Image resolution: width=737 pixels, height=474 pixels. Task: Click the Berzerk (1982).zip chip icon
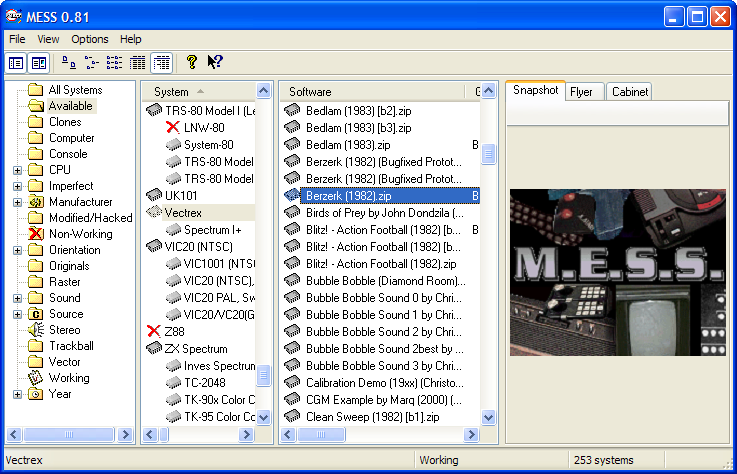292,195
